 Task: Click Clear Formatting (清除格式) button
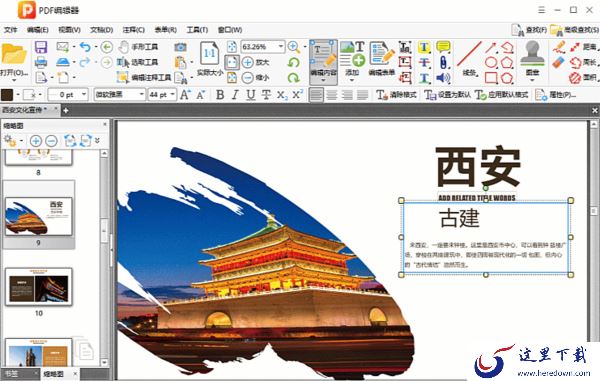click(396, 94)
